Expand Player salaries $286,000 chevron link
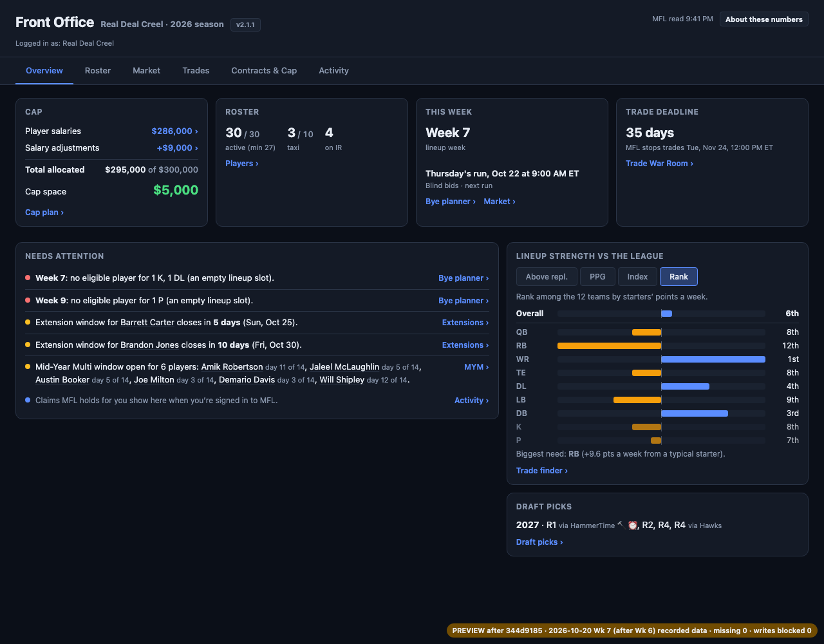The image size is (824, 644). 174,131
